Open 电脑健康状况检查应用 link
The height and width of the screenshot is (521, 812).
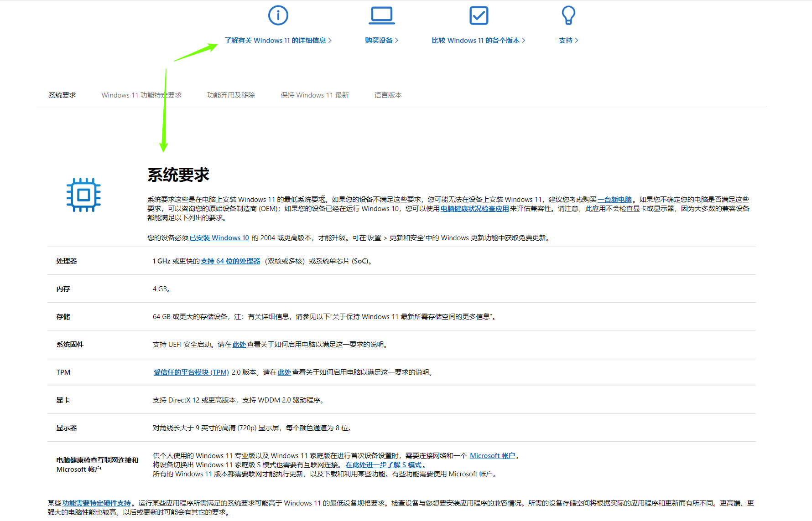475,209
